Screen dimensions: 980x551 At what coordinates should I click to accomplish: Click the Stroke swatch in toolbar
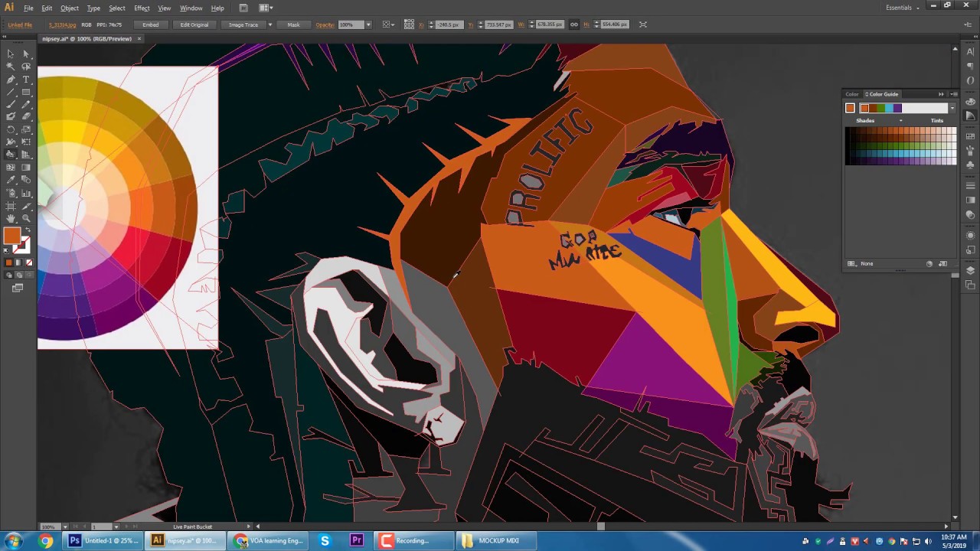tap(22, 245)
